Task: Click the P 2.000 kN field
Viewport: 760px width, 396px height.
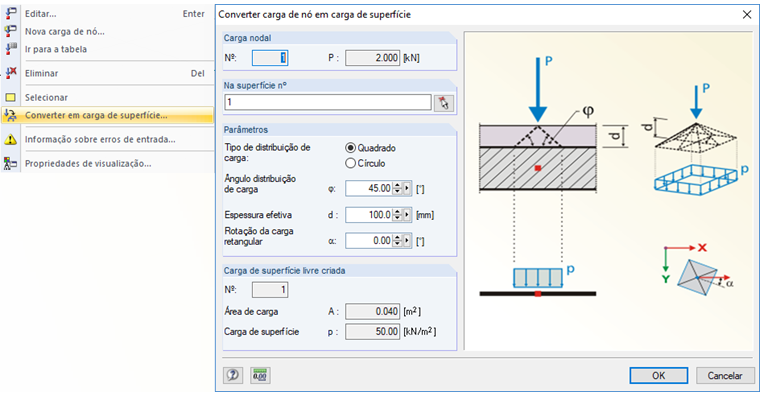Action: pos(372,58)
